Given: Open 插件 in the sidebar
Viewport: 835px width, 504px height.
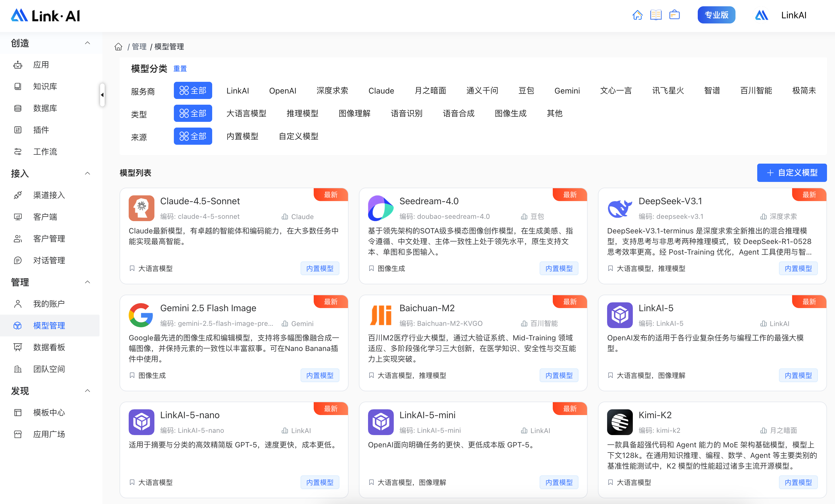Looking at the screenshot, I should [x=41, y=130].
